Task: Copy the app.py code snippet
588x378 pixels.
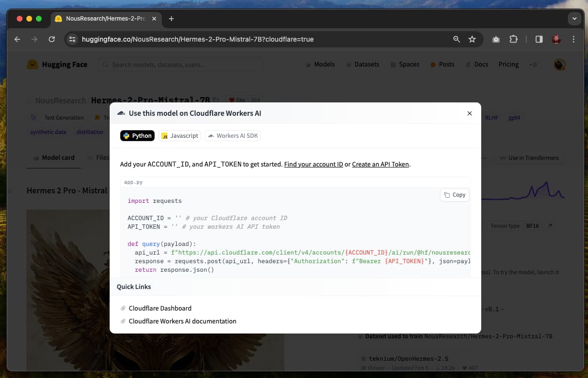Action: 454,195
